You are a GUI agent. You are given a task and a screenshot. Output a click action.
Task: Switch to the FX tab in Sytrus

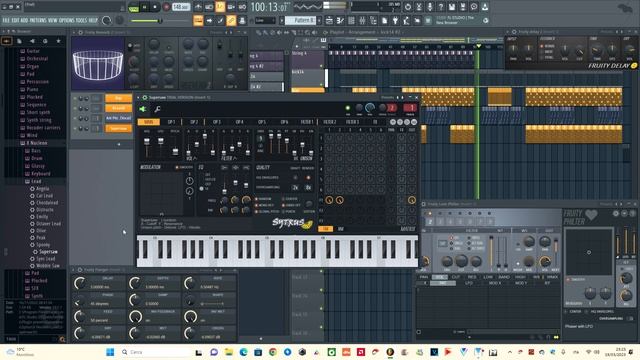(375, 122)
